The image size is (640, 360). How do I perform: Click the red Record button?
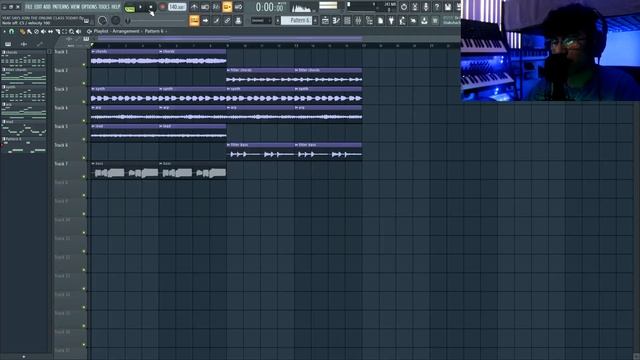pyautogui.click(x=162, y=7)
